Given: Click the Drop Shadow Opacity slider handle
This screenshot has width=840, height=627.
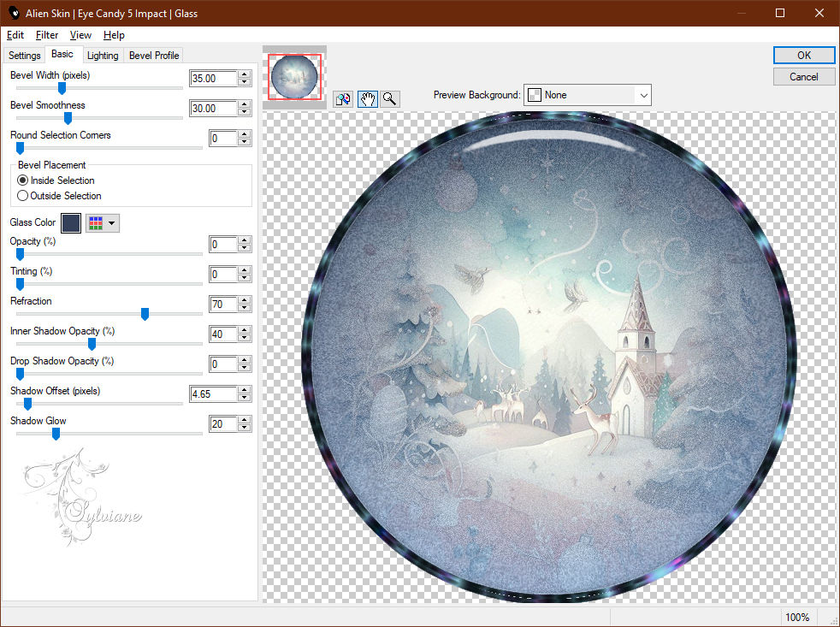Looking at the screenshot, I should [20, 374].
